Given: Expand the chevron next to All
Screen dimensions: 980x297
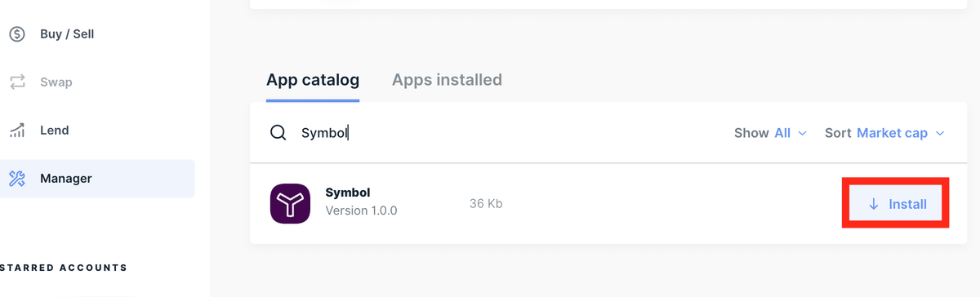Looking at the screenshot, I should (x=802, y=133).
